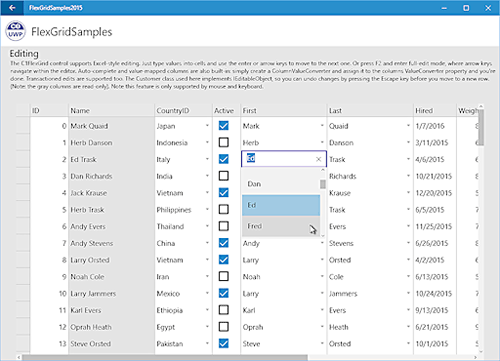This screenshot has width=500, height=361.
Task: Expand the Oprah first-name dropdown
Action: 322,327
